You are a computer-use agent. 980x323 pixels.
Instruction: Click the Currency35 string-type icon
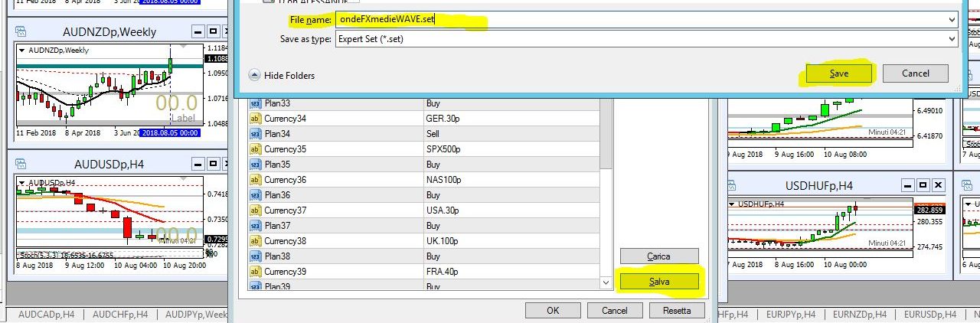pos(256,149)
